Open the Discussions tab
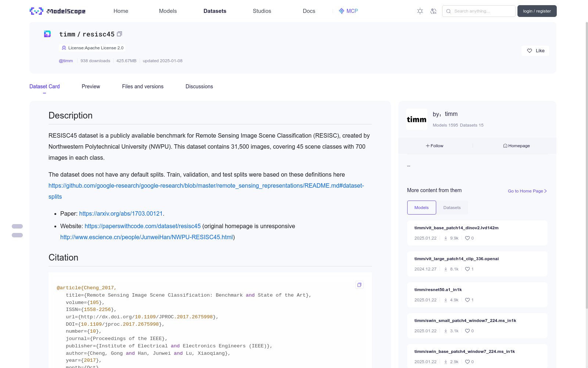The width and height of the screenshot is (588, 368). (x=199, y=86)
